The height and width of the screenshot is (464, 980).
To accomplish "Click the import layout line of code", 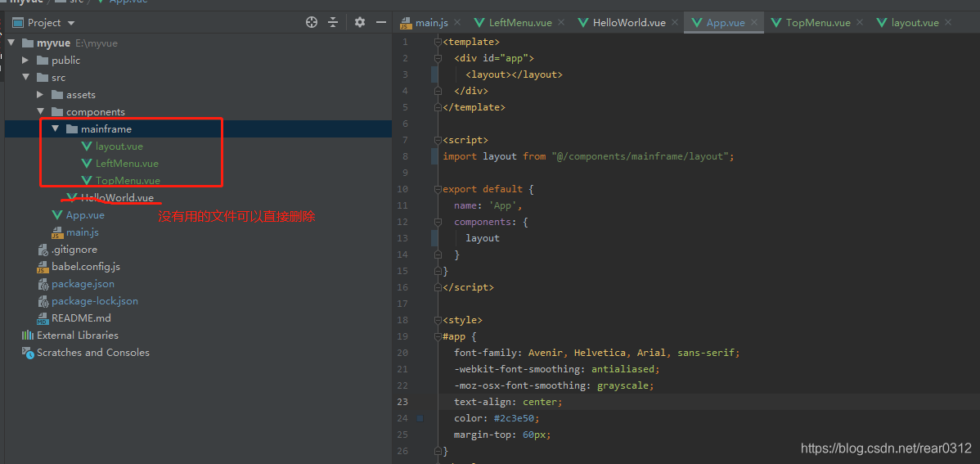I will pyautogui.click(x=588, y=156).
